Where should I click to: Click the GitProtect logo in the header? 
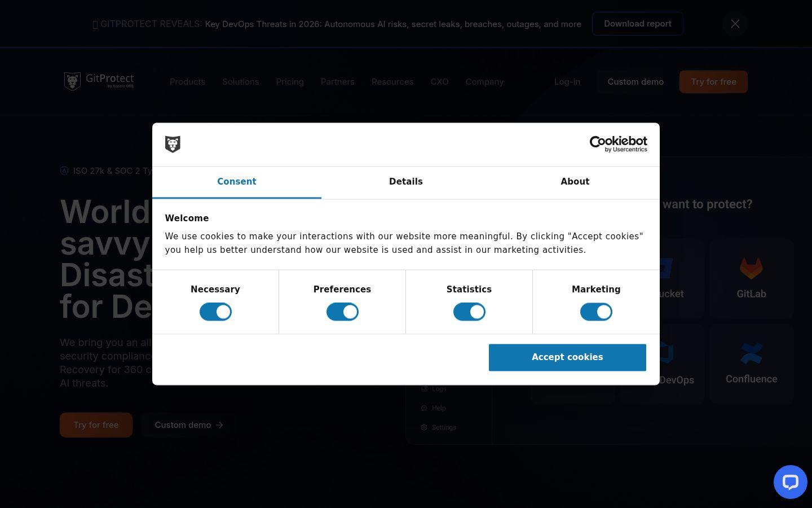(x=99, y=81)
